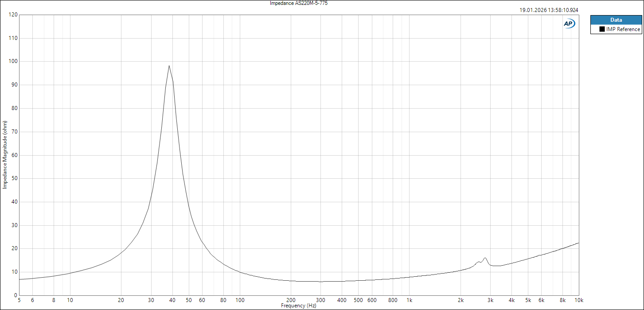Viewport: 644px width, 310px height.
Task: Click the graph title Impedance AS220M-5-775
Action: pyautogui.click(x=299, y=3)
